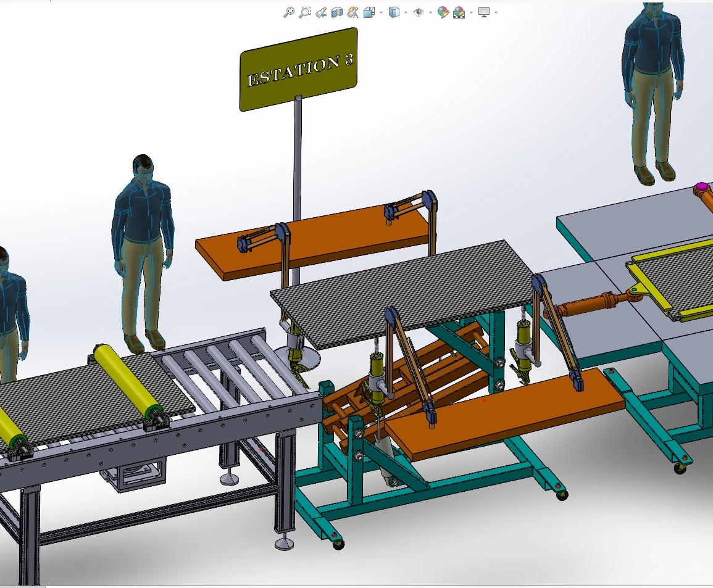Select the magenta cylinder end cap
The width and height of the screenshot is (713, 588).
[702, 187]
